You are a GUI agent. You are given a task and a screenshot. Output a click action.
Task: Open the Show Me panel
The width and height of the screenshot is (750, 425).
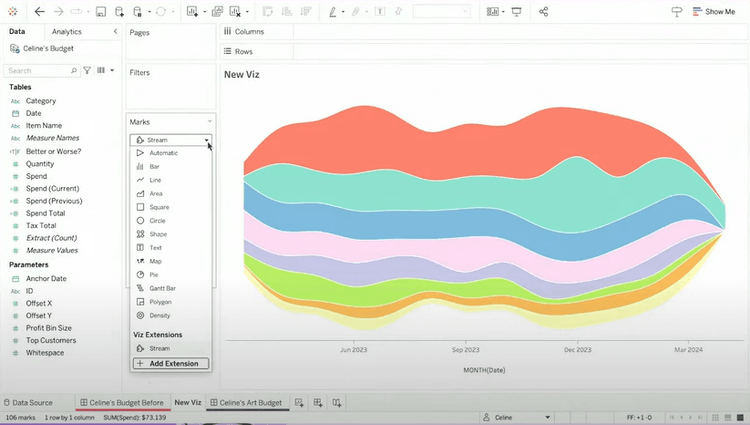[x=714, y=12]
